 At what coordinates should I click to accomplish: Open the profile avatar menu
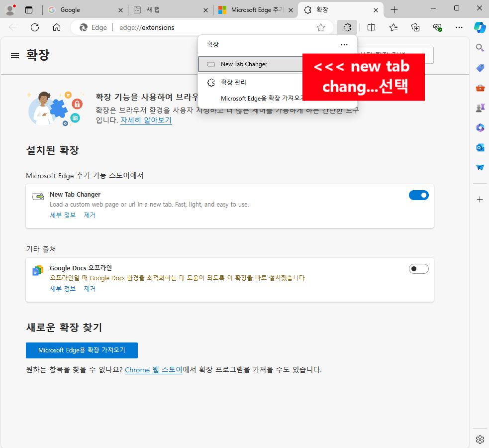10,10
